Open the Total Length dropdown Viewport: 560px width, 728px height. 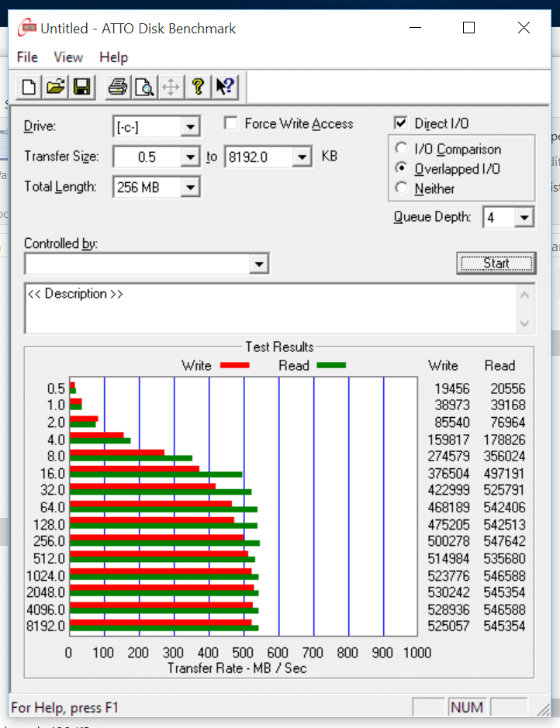(x=190, y=188)
